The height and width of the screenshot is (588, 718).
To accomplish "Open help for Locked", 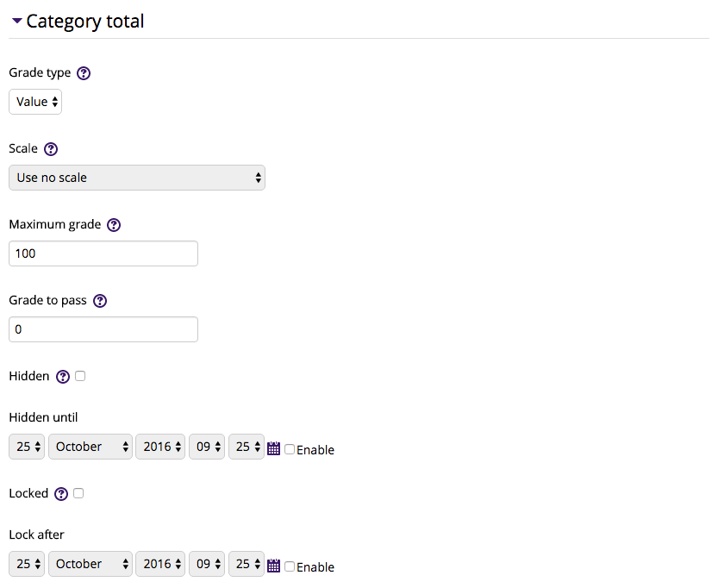I will [61, 494].
